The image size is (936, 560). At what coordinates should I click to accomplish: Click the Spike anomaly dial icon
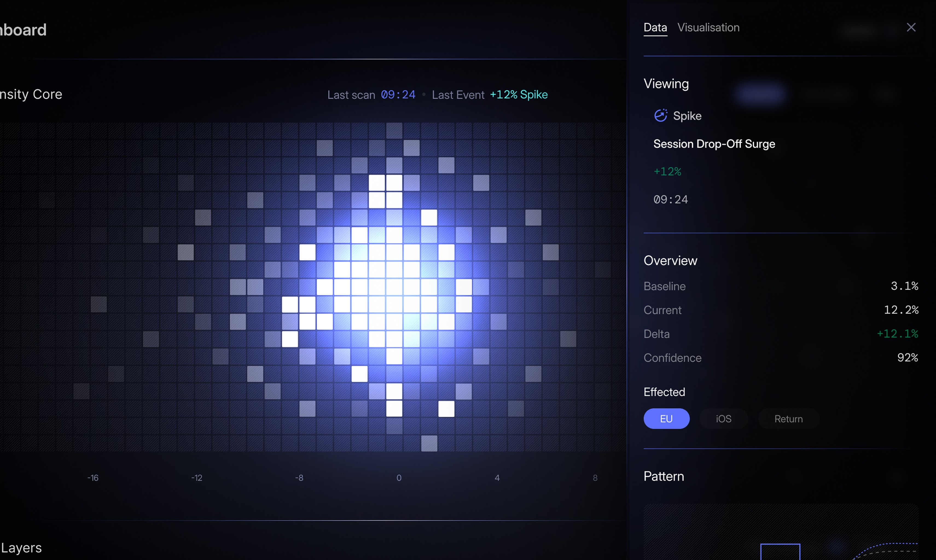[661, 115]
